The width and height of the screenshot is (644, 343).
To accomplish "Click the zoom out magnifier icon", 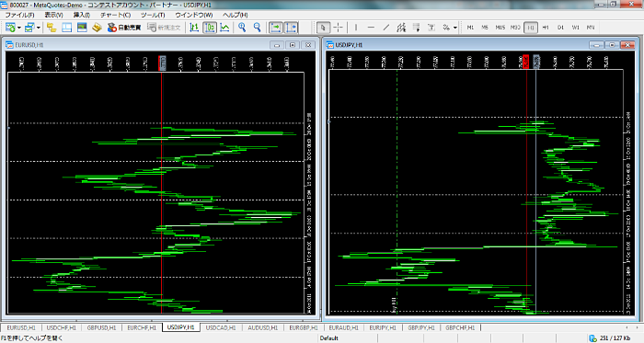I will [x=257, y=28].
